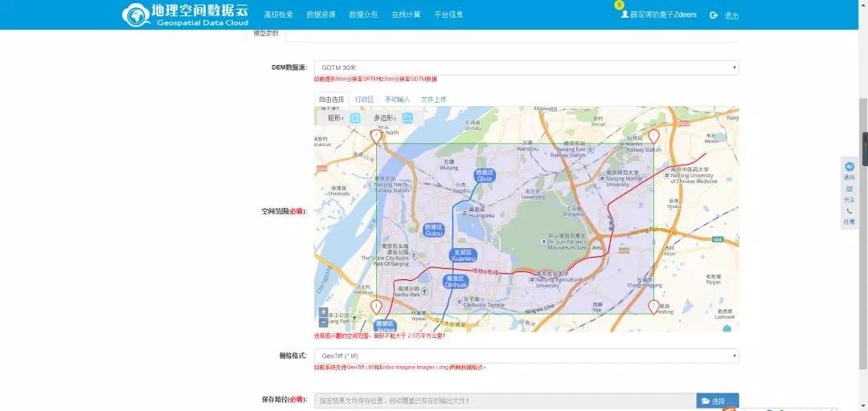This screenshot has height=411, width=868.
Task: Click the Shangwu label on map
Action: (x=572, y=211)
